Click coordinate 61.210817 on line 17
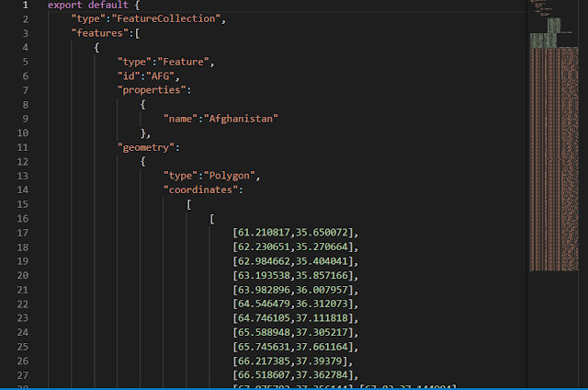This screenshot has height=390, width=588. click(x=264, y=233)
